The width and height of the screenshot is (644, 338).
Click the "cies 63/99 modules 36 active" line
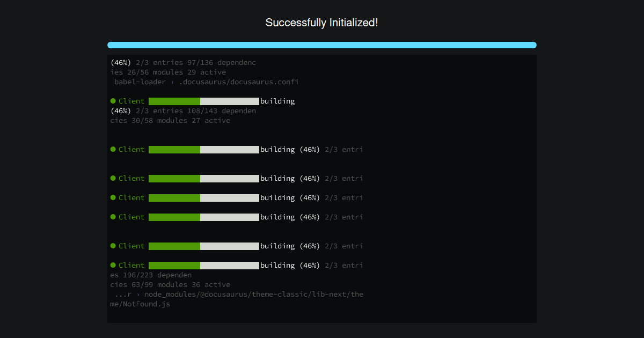[170, 285]
